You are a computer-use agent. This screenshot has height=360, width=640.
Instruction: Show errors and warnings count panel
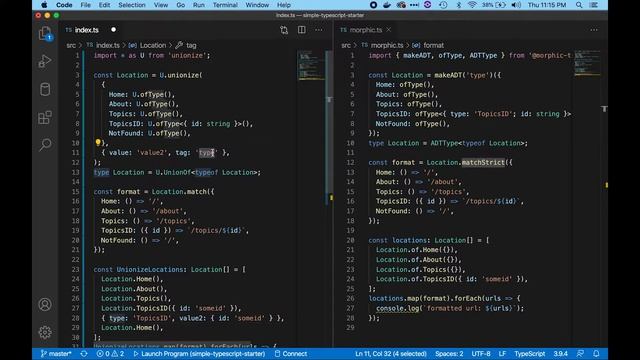coord(110,354)
